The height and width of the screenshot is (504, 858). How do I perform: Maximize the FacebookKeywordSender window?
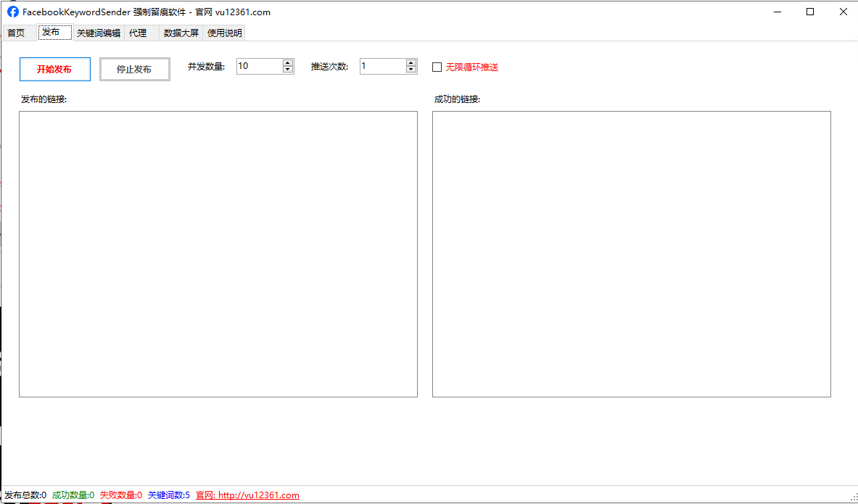[810, 12]
